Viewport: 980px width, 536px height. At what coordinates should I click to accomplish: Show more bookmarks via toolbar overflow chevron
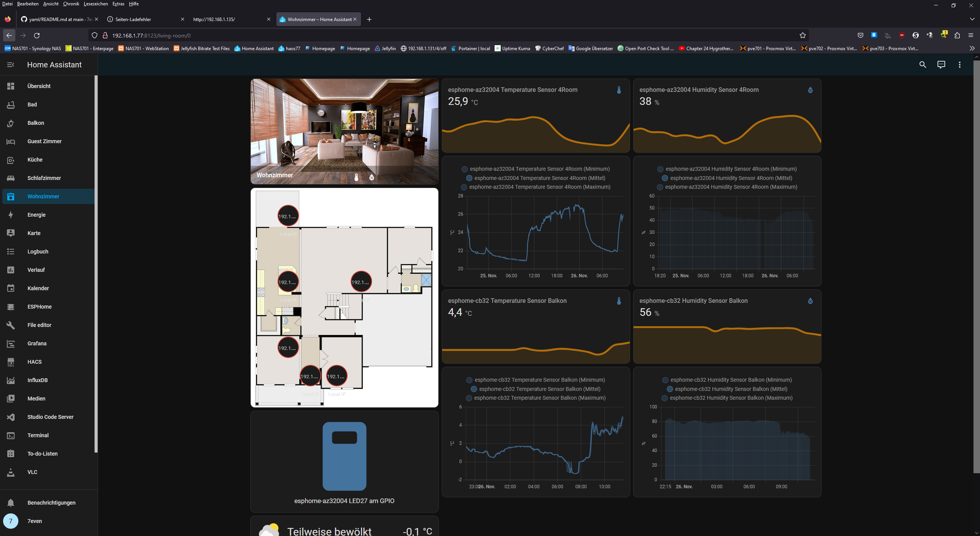[972, 48]
